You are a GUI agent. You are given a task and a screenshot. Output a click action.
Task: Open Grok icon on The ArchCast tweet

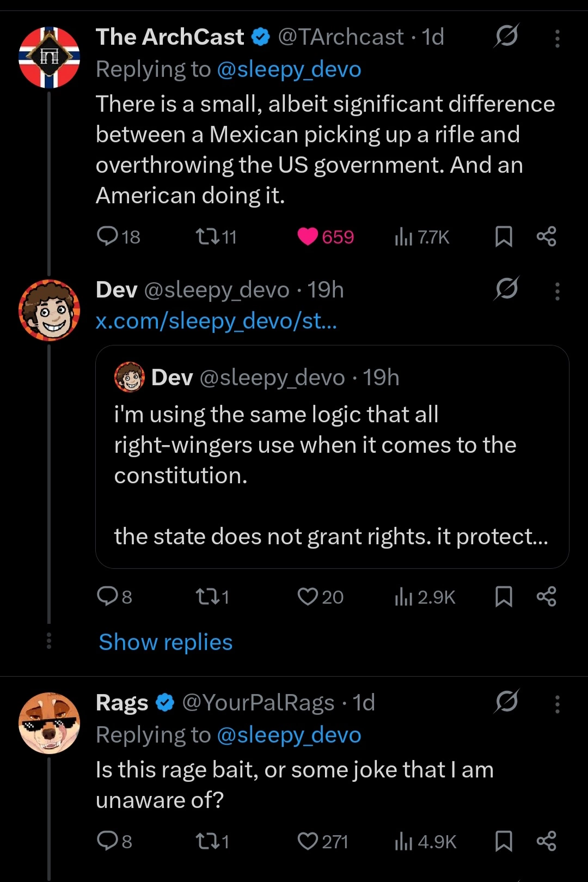(506, 36)
